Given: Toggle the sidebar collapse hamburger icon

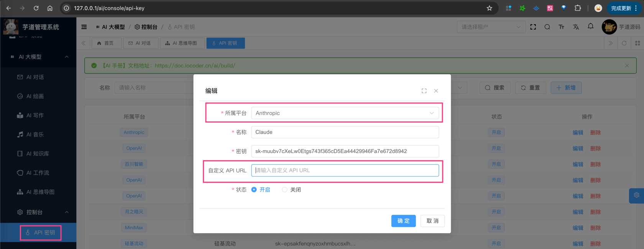Looking at the screenshot, I should pyautogui.click(x=84, y=27).
